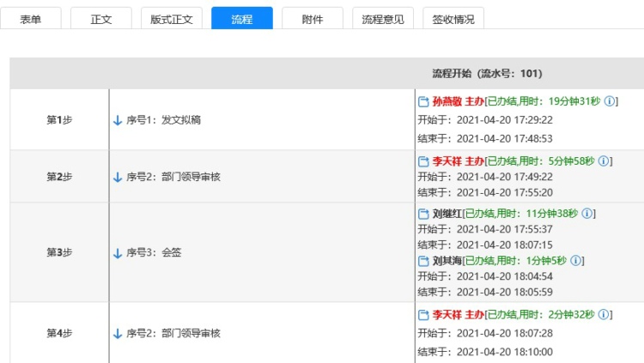Go to the 附件 tab

(313, 19)
